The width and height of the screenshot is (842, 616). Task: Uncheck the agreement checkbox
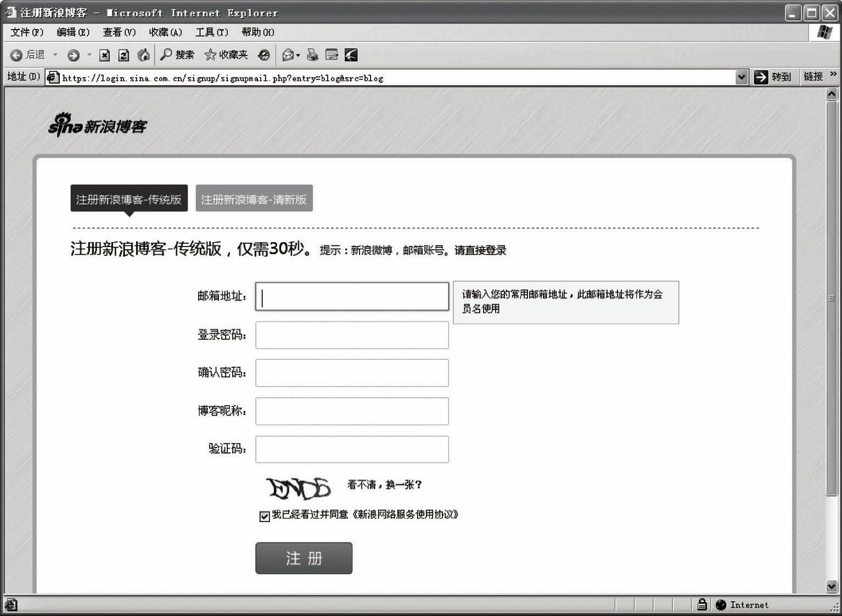tap(265, 516)
